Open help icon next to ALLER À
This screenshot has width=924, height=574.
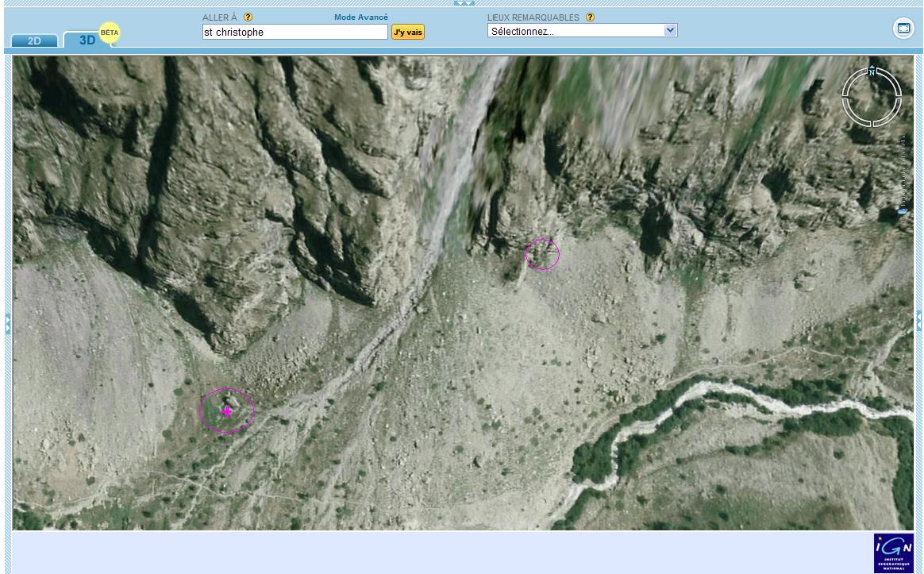(248, 17)
